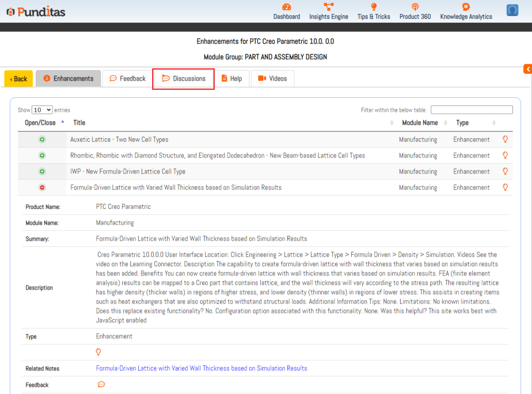Expand the Auxetic Lattice row
The height and width of the screenshot is (394, 532).
pyautogui.click(x=42, y=140)
